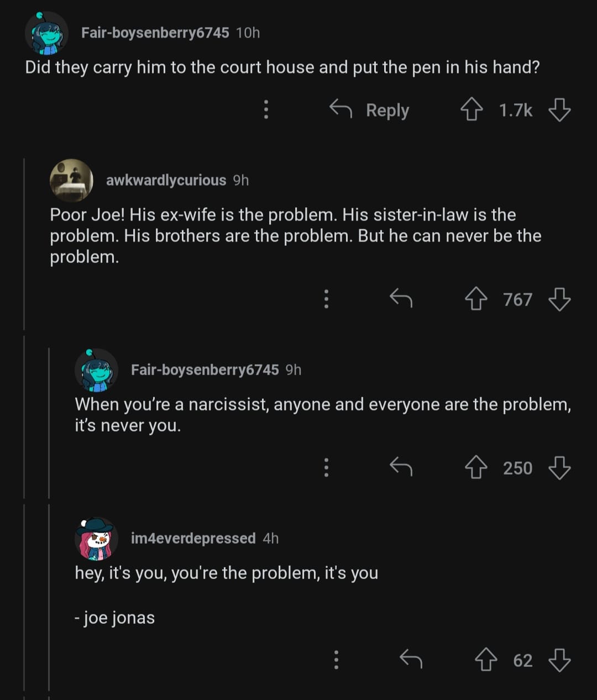Screen dimensions: 597x700
Task: Open more options for the courthouse comment
Action: pyautogui.click(x=266, y=109)
